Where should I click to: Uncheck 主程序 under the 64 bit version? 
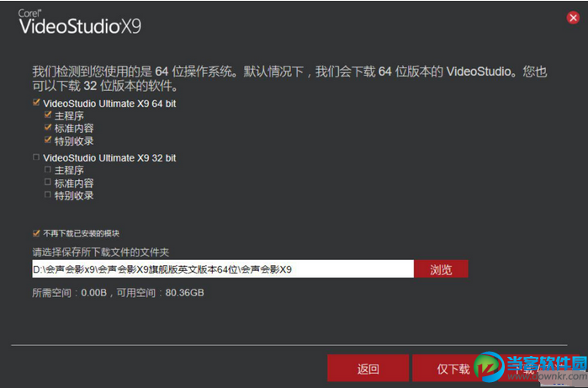(48, 114)
